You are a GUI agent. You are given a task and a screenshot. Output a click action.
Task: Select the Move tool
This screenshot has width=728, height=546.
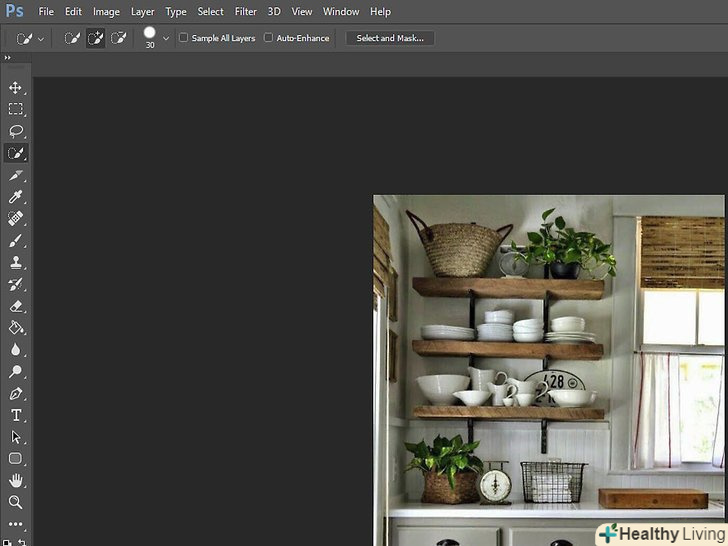[16, 88]
